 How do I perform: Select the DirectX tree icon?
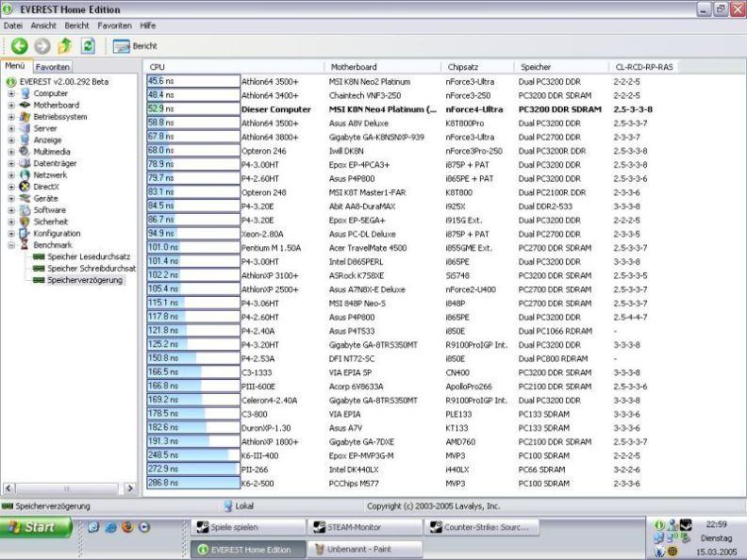(25, 187)
